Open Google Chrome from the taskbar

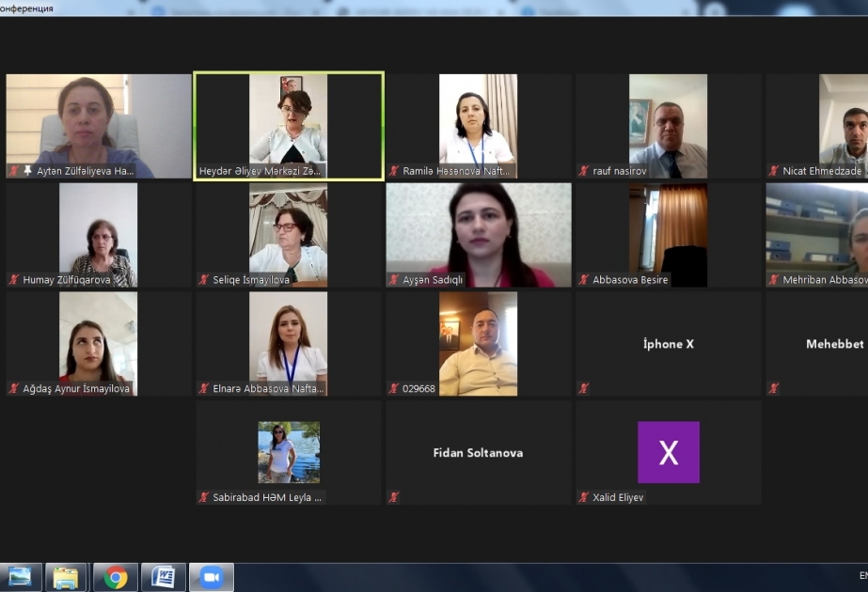115,578
